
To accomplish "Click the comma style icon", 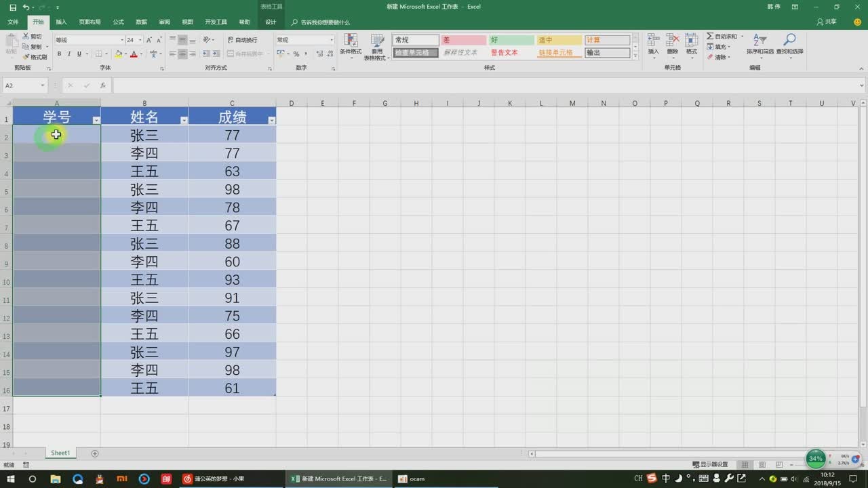I will click(306, 54).
